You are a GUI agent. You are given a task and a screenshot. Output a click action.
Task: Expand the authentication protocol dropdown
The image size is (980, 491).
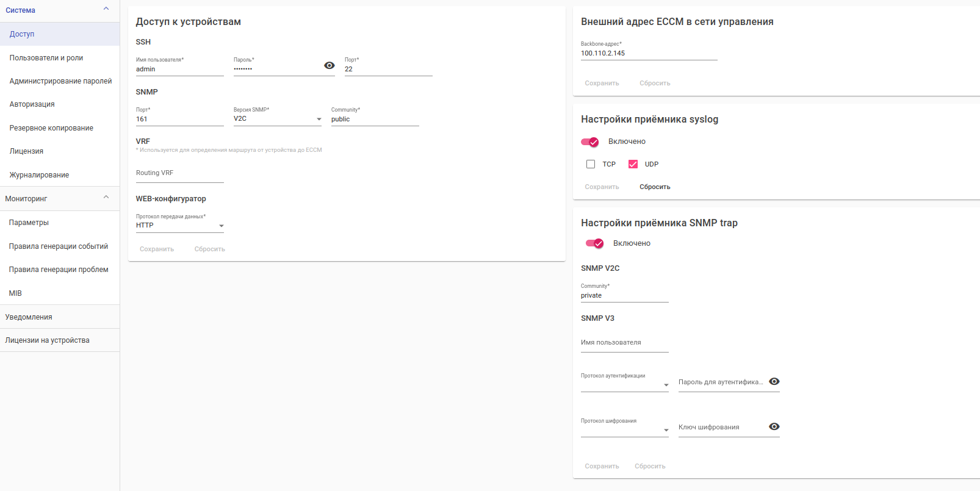coord(624,384)
